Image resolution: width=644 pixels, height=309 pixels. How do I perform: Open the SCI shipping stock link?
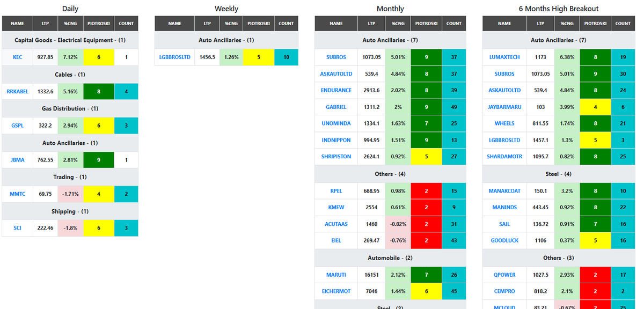click(18, 228)
